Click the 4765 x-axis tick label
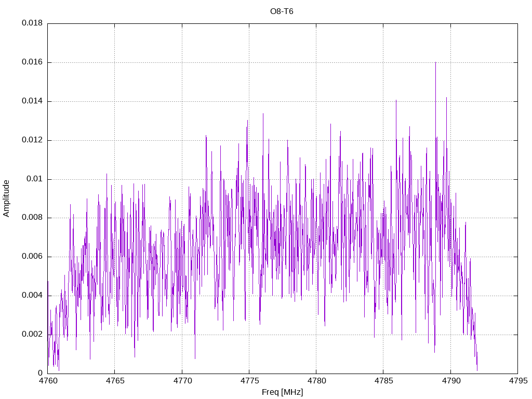 pos(115,381)
